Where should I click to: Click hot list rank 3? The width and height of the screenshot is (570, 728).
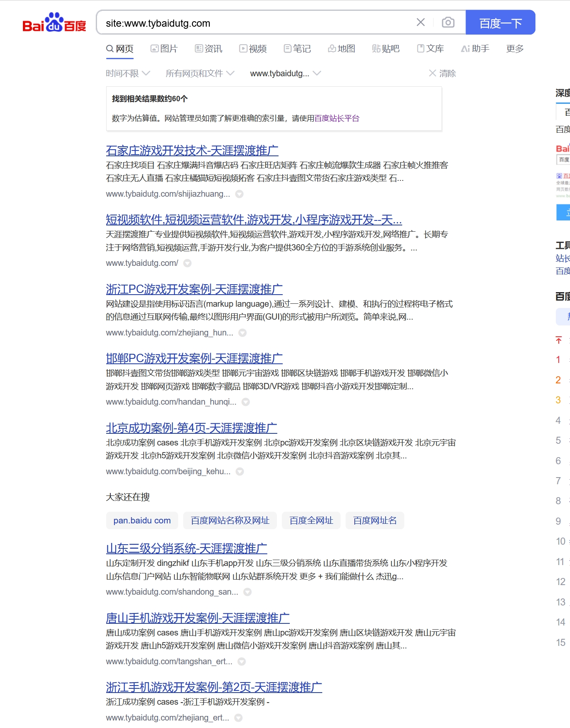click(x=558, y=400)
